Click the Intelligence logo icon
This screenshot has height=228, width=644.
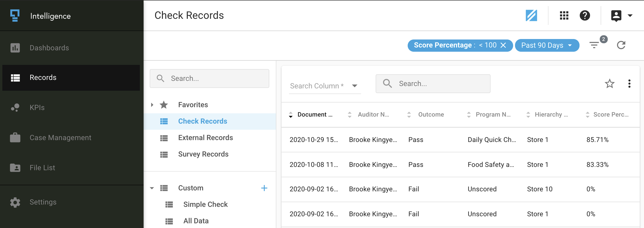pos(15,16)
